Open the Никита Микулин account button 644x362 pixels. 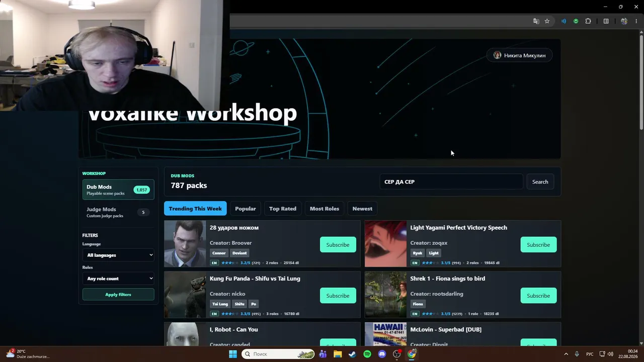coord(520,55)
